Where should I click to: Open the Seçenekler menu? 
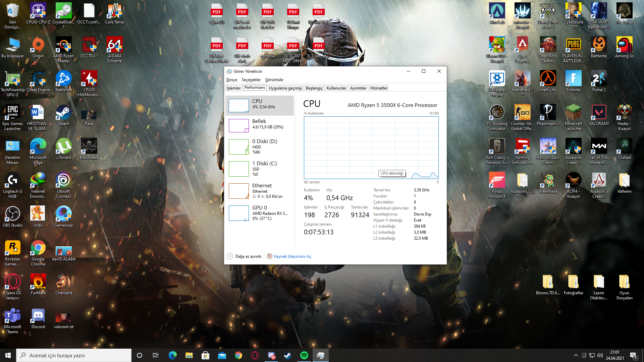tap(251, 80)
